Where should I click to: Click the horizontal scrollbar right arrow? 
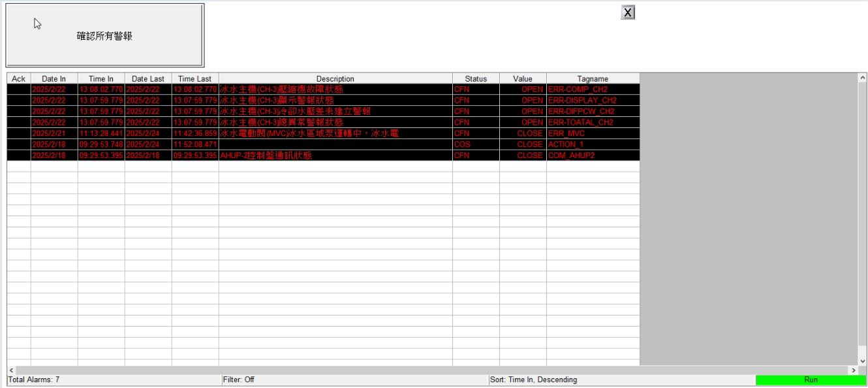click(853, 370)
